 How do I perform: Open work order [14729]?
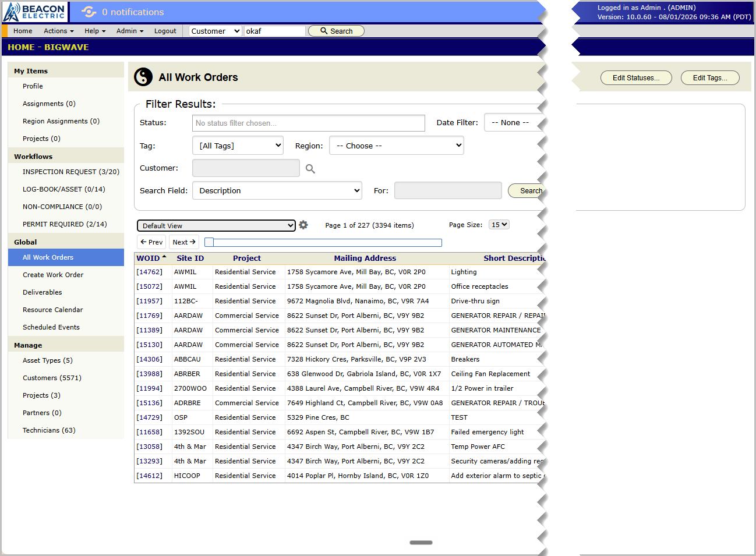coord(150,417)
